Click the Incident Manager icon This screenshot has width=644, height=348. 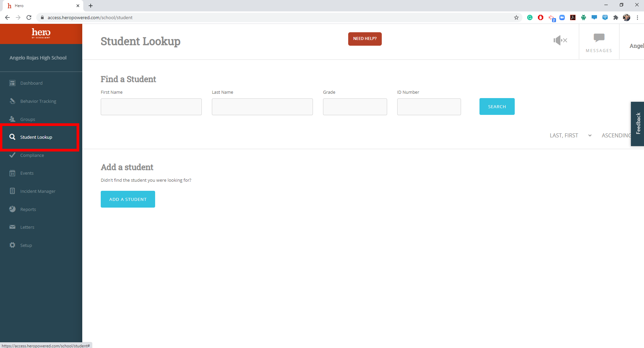point(12,191)
